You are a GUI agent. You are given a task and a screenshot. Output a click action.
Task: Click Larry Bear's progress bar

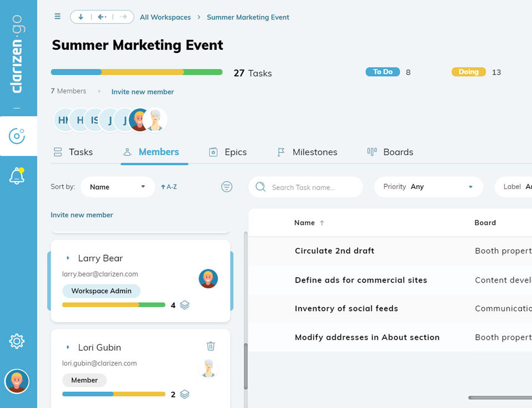[x=114, y=305]
